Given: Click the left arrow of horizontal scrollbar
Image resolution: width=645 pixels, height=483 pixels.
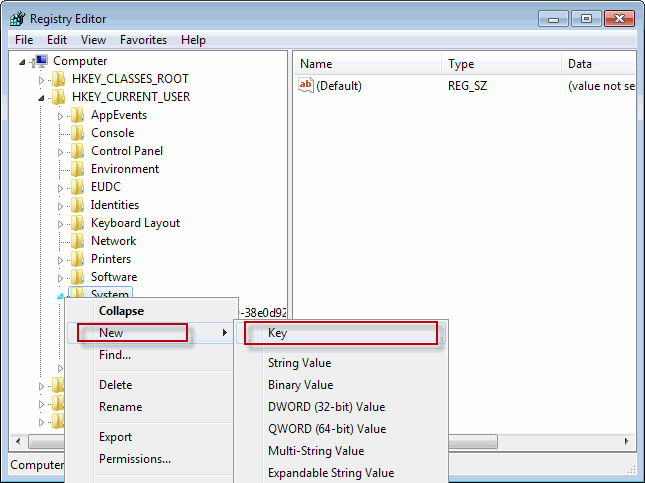Looking at the screenshot, I should click(x=18, y=441).
